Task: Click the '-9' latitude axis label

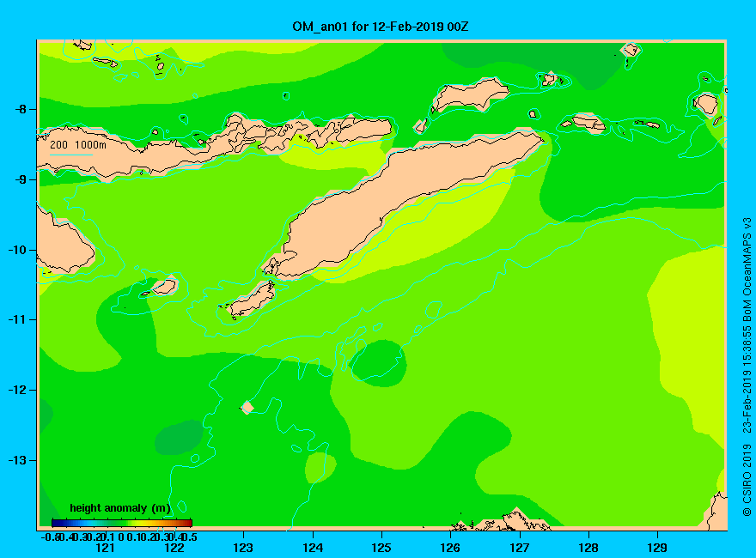Action: [x=21, y=179]
